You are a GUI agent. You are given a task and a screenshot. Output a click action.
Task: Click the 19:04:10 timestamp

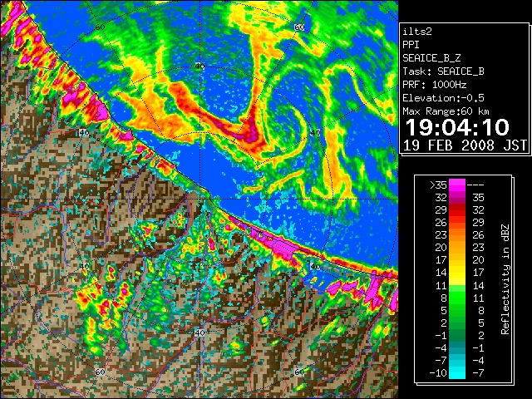tap(457, 127)
